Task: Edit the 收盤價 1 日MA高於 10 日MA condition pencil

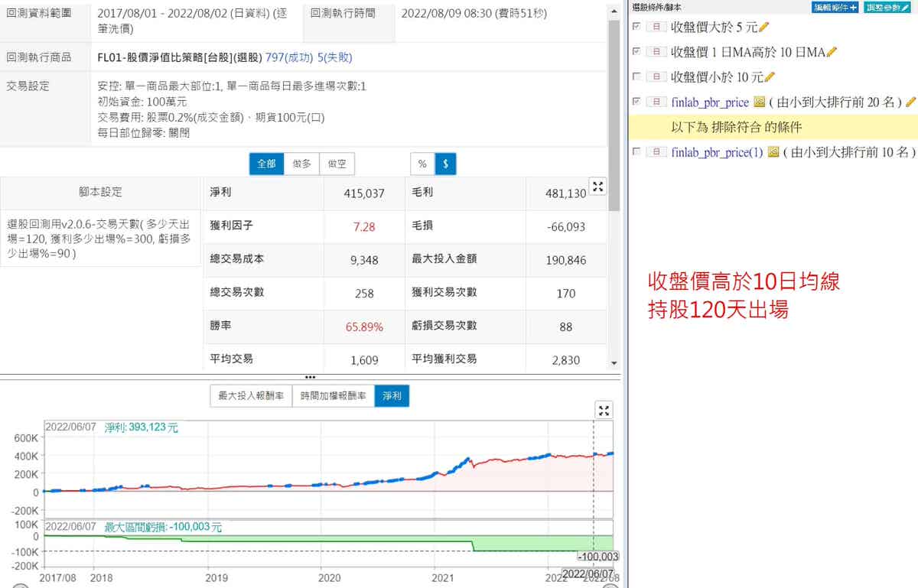Action: pyautogui.click(x=832, y=52)
